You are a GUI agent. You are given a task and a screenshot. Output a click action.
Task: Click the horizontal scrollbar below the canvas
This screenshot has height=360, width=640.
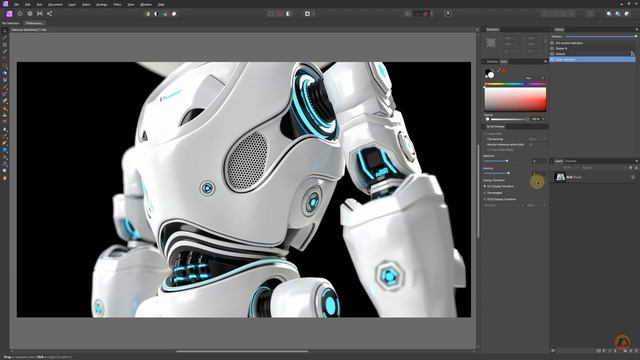[x=242, y=351]
